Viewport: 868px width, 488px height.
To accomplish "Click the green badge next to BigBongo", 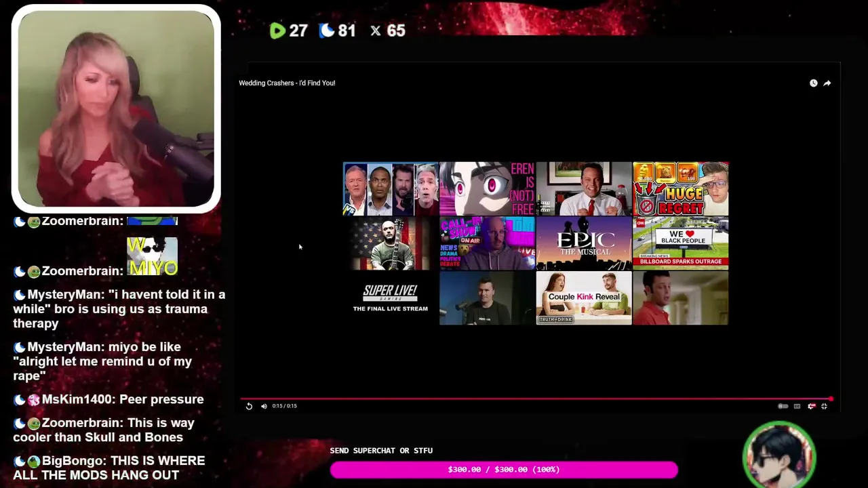I will (34, 462).
